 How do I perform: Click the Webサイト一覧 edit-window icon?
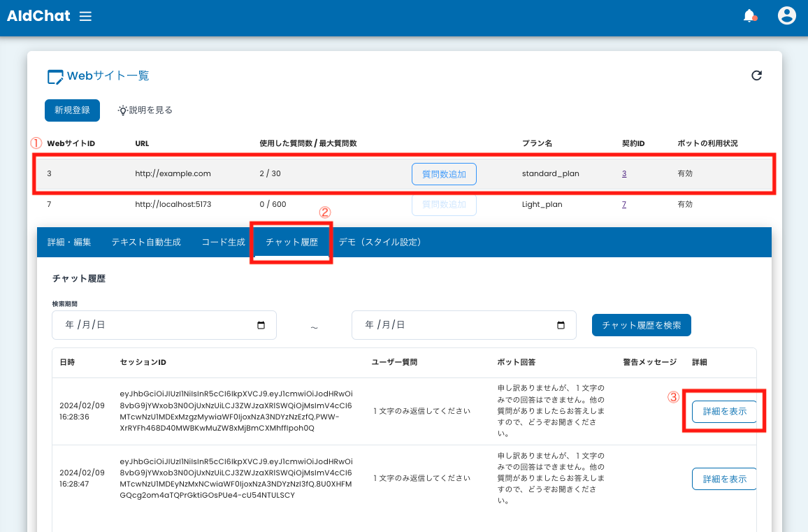coord(55,77)
